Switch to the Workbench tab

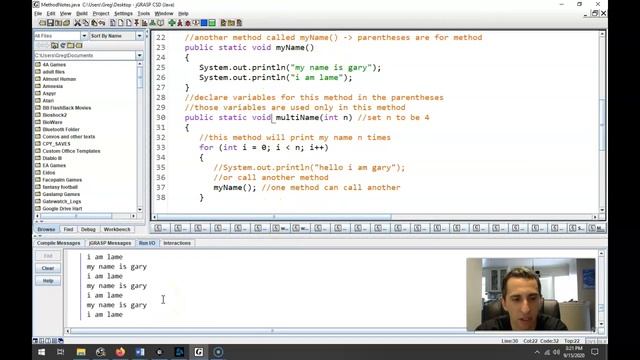click(117, 229)
